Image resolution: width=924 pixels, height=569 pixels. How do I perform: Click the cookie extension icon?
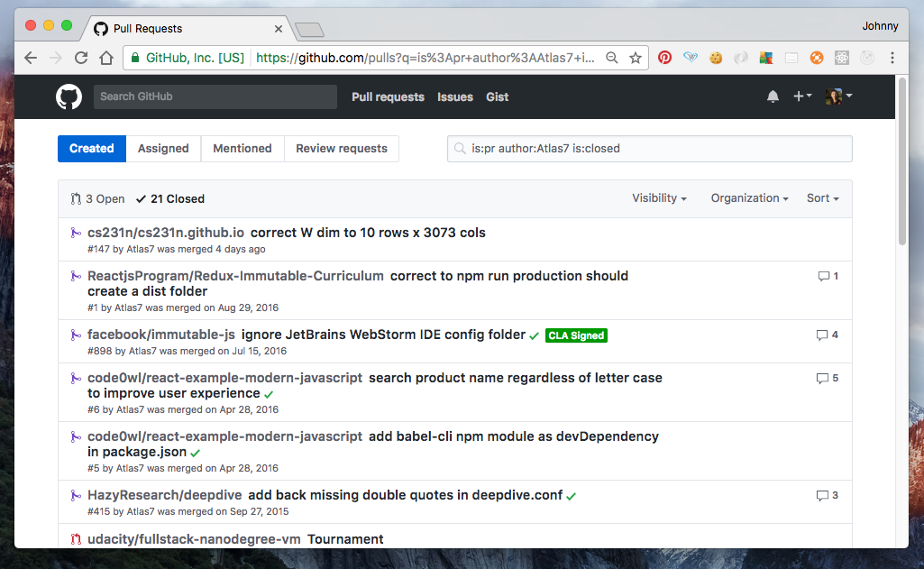pyautogui.click(x=716, y=58)
